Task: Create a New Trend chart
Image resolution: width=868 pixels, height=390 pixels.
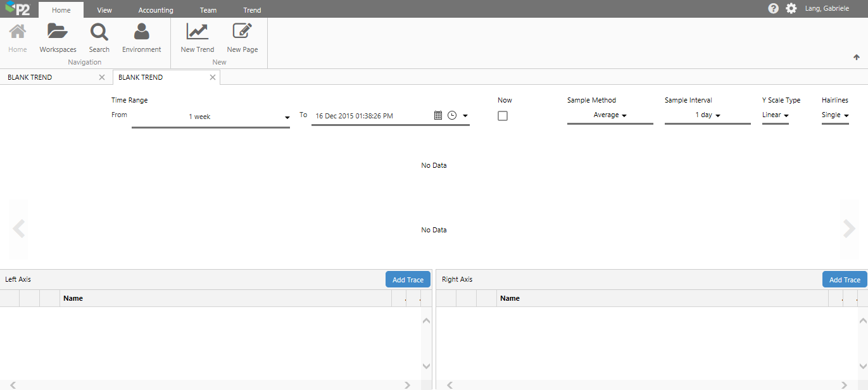Action: click(198, 32)
